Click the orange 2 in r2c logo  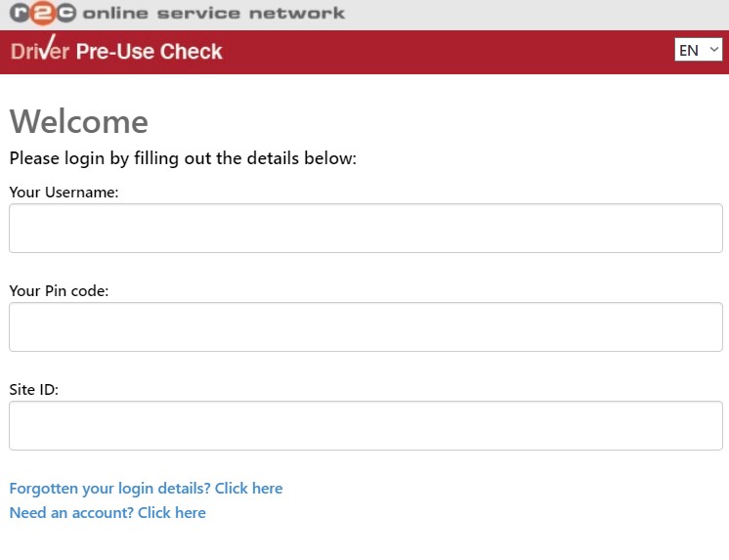click(x=42, y=14)
